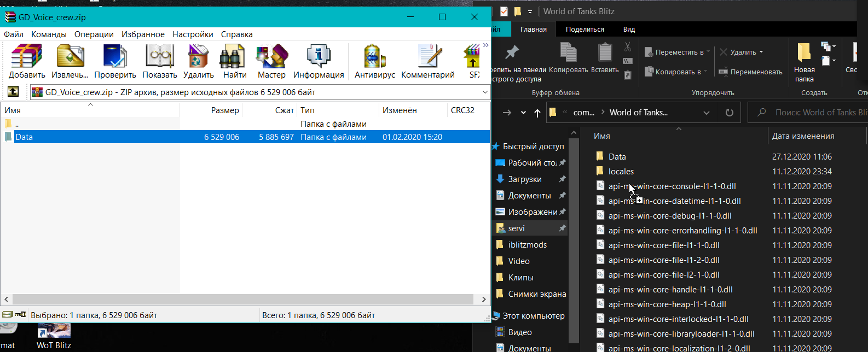
Task: Click the Извлечь (Extract) toolbar icon
Action: 70,61
